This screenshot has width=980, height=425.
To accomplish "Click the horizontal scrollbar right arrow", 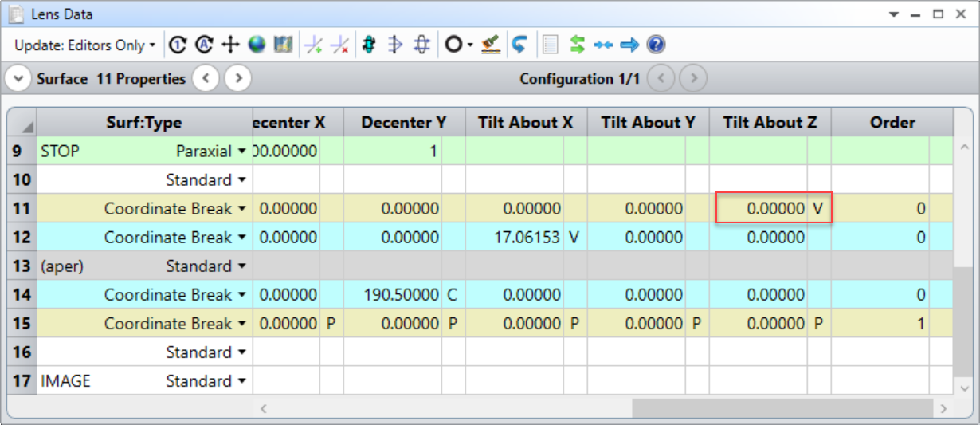I will coord(943,408).
